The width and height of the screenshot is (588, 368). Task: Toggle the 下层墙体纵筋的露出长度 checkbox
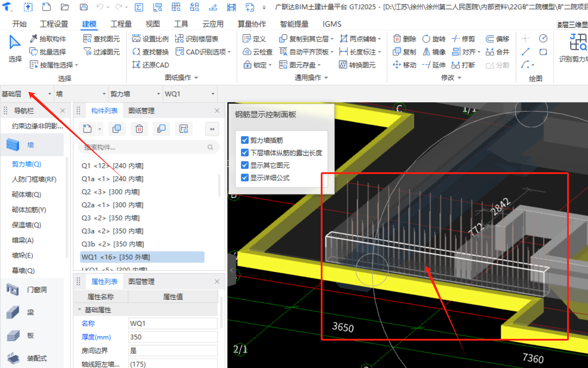245,153
